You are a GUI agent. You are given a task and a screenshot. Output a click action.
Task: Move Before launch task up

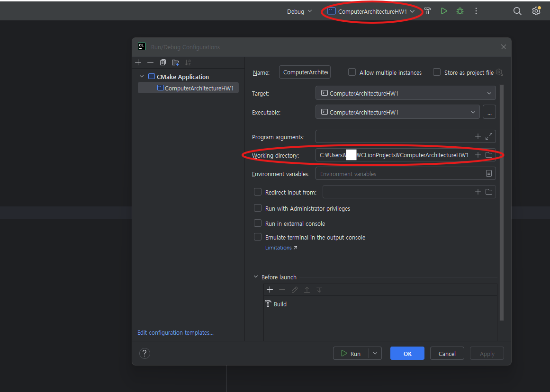(x=307, y=290)
